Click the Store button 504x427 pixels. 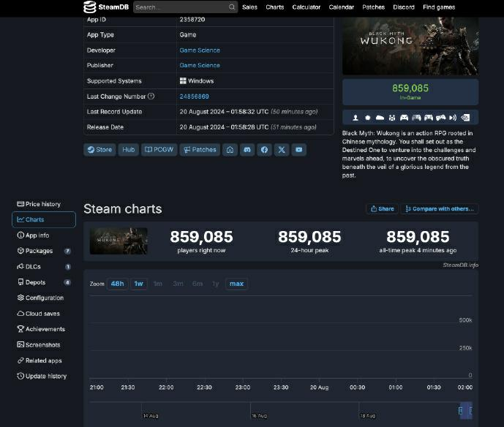99,150
